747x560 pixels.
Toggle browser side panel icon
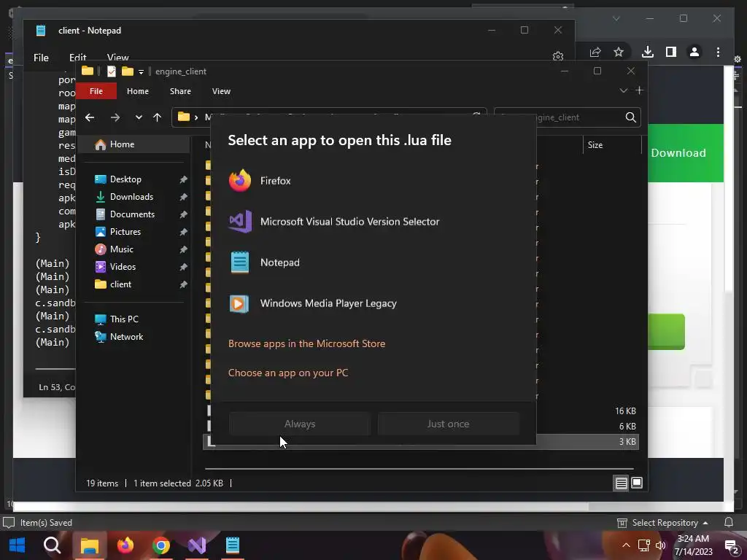pyautogui.click(x=671, y=52)
